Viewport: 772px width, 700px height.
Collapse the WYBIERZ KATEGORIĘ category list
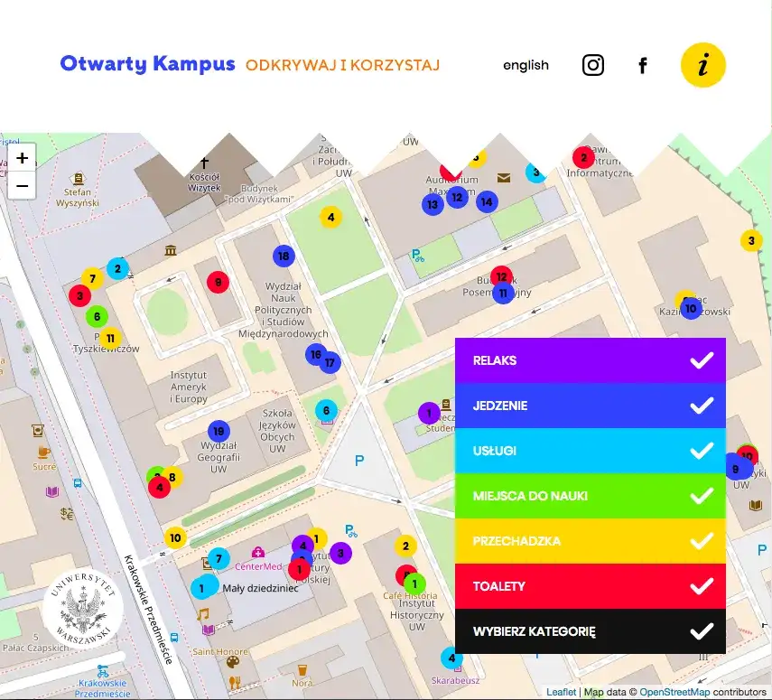702,631
